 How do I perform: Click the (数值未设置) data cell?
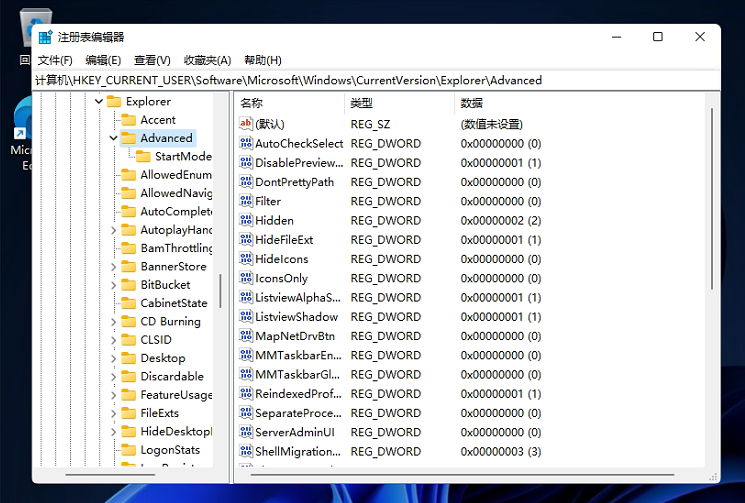(491, 124)
